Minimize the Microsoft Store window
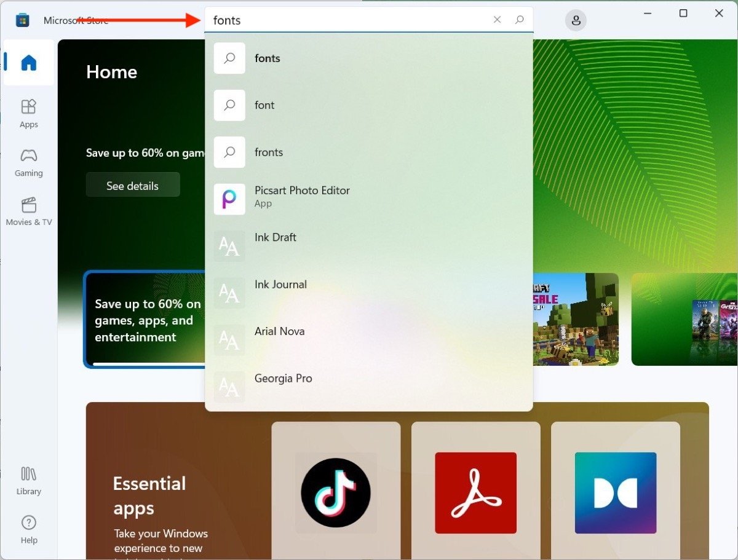Screen dimensions: 738x560 coord(647,14)
